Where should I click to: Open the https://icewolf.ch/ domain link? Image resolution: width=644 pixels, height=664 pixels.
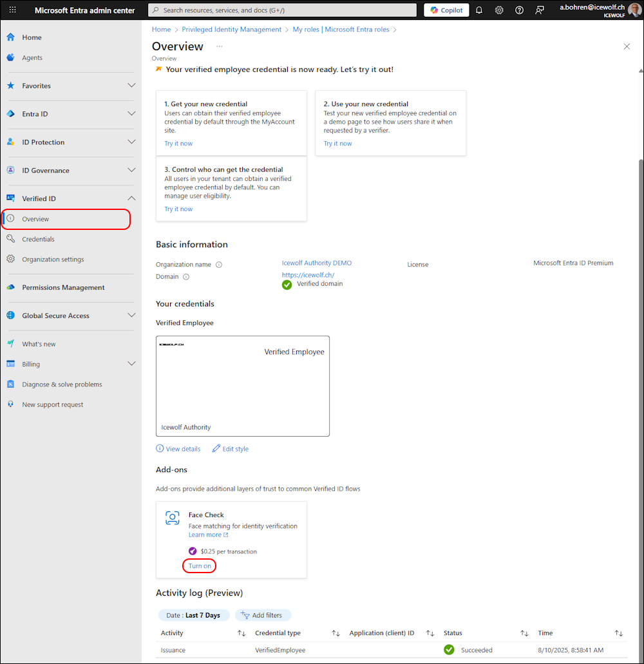pyautogui.click(x=308, y=275)
